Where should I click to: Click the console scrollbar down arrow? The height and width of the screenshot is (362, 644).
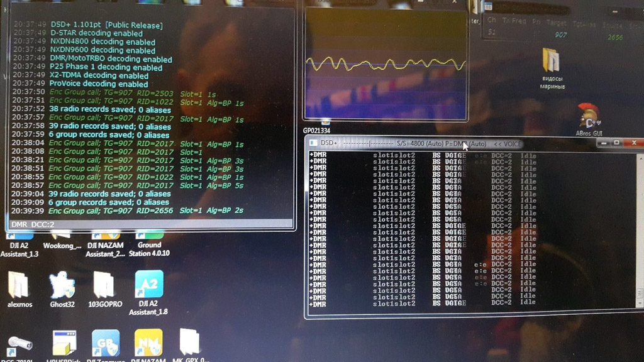pyautogui.click(x=640, y=304)
